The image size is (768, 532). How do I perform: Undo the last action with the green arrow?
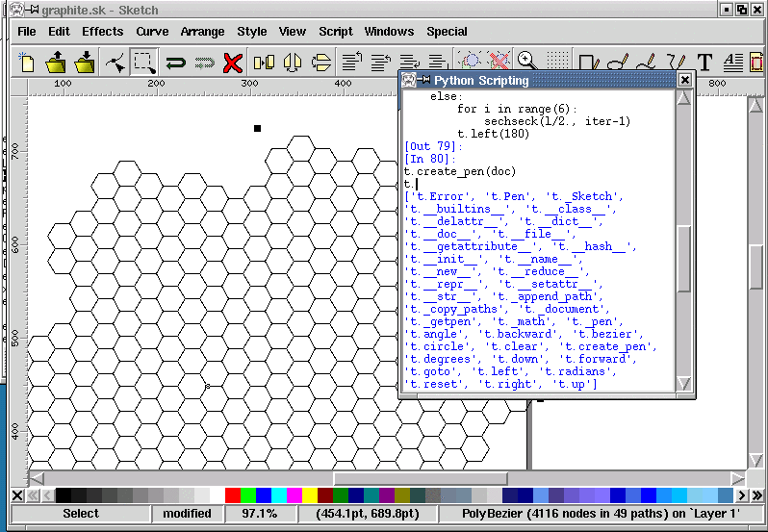pyautogui.click(x=175, y=63)
